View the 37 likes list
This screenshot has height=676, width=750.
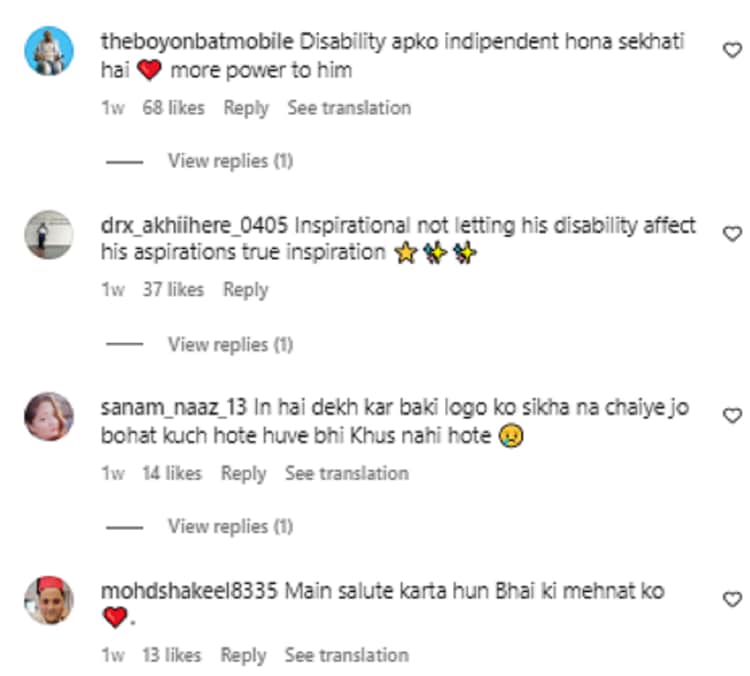[173, 290]
